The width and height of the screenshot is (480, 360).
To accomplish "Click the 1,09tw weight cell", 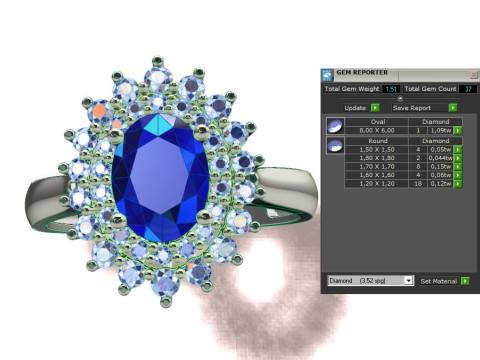I will tap(441, 130).
